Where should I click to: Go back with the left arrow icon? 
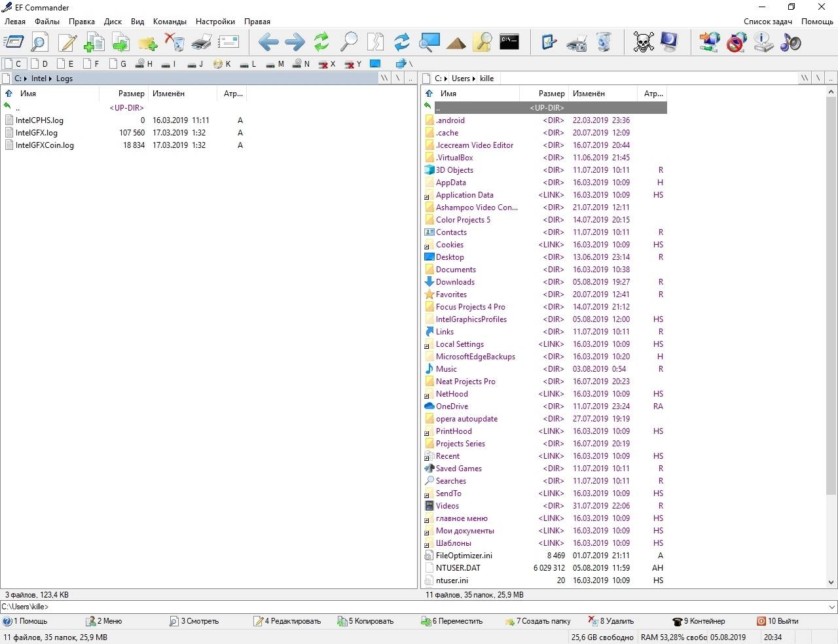[268, 43]
